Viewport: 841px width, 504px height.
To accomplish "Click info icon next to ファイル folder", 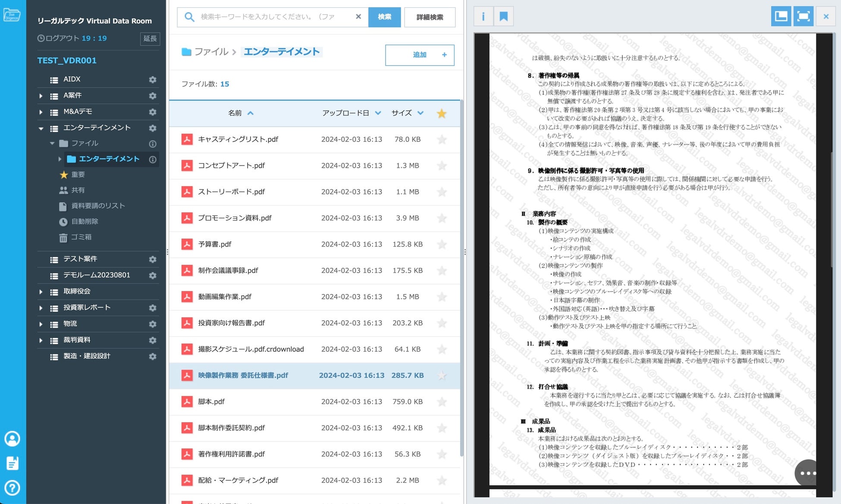I will [152, 144].
